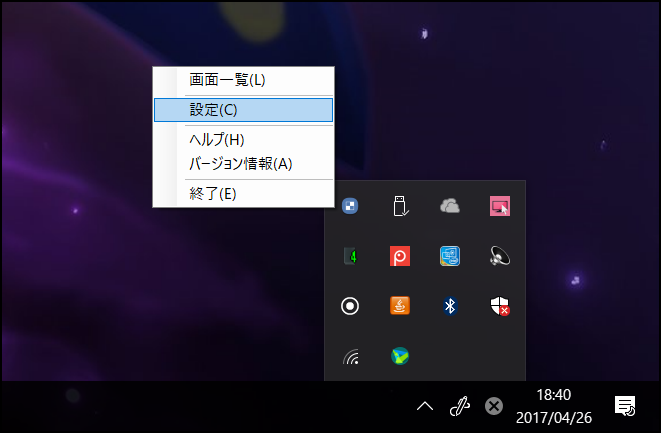Select ヘルプ(H) in the context menu

tap(243, 139)
